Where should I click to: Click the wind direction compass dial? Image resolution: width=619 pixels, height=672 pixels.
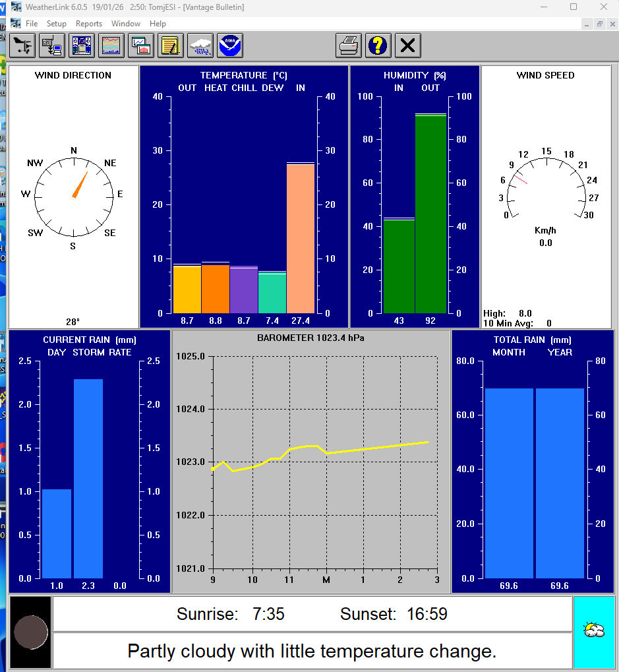tap(73, 194)
